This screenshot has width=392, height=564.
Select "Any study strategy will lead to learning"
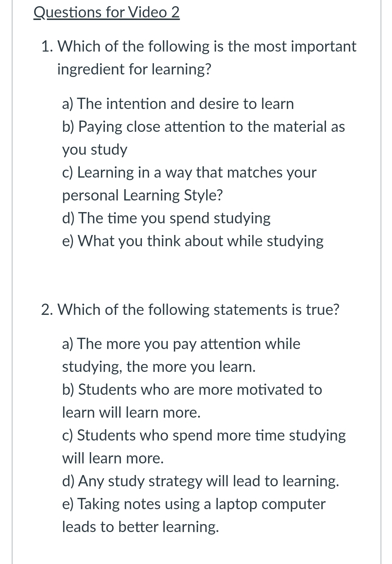[x=201, y=481]
